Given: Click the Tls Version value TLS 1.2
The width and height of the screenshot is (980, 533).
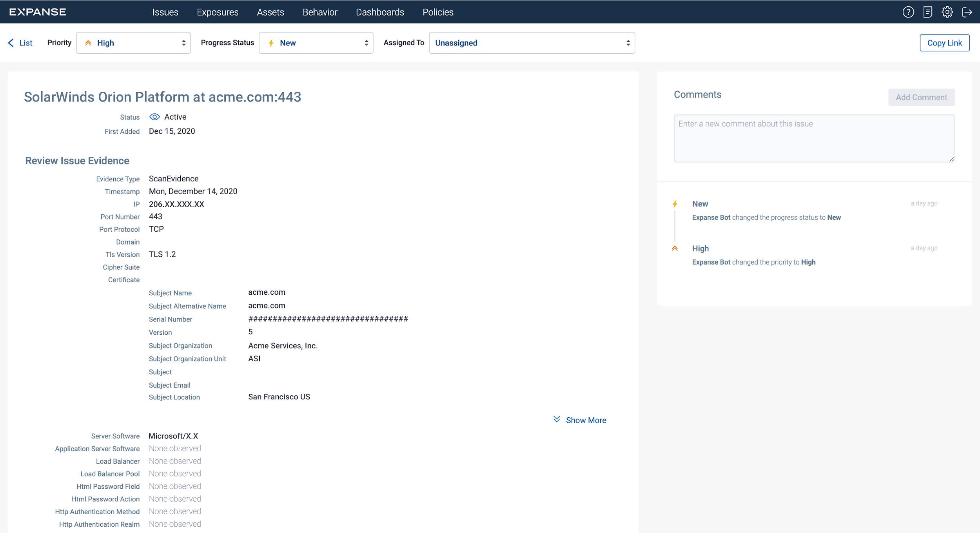Looking at the screenshot, I should click(162, 254).
